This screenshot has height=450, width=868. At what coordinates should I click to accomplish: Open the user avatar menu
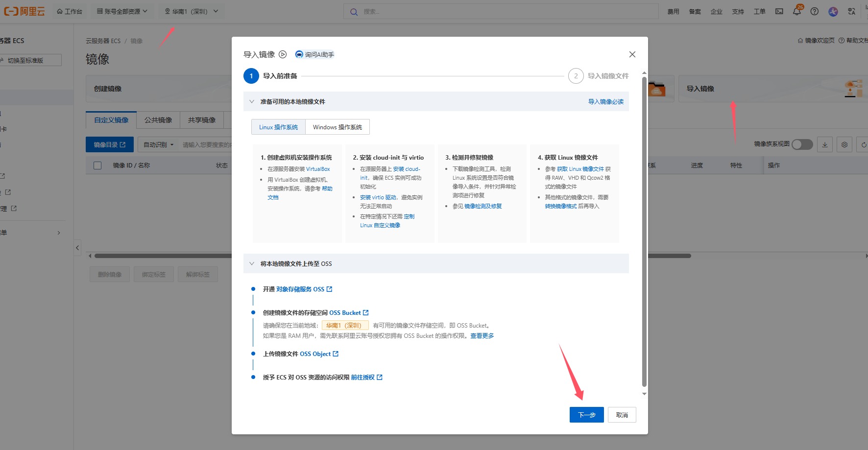[x=833, y=11]
